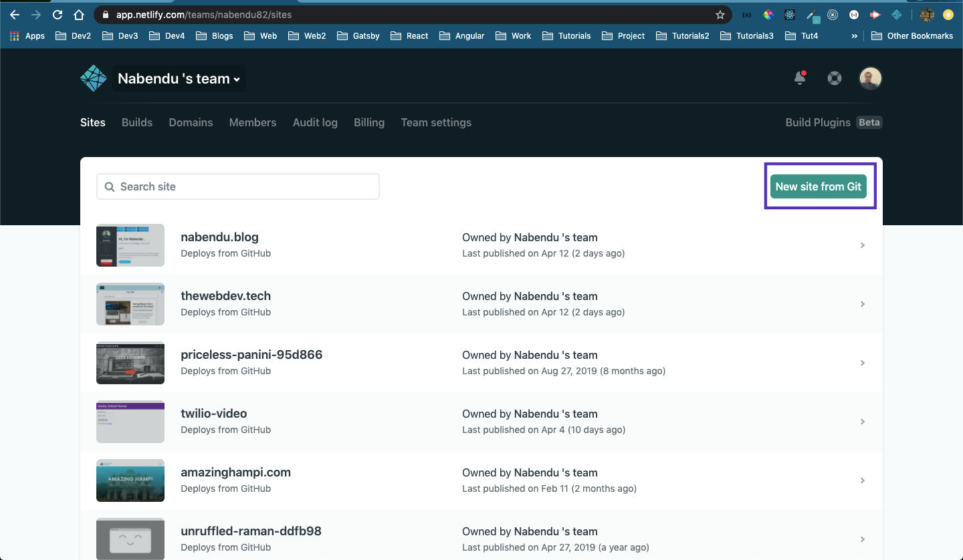Open the red video recorder extension icon
This screenshot has width=963, height=560.
coord(875,14)
